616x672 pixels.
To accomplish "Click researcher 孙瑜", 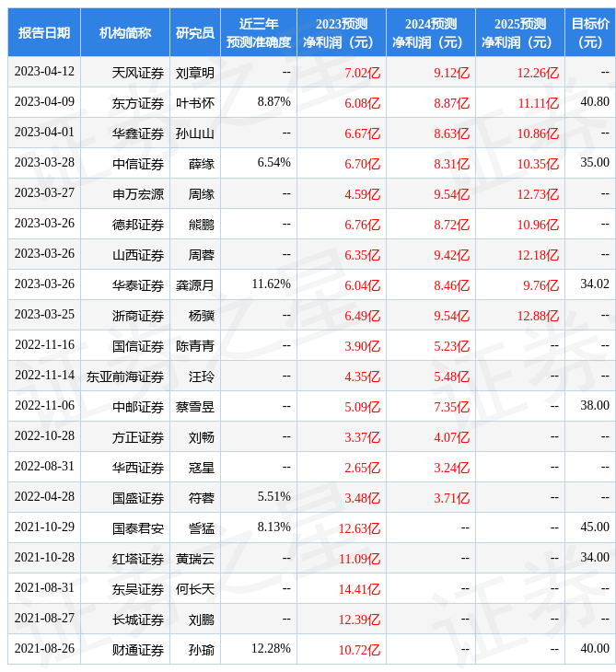I will 202,651.
